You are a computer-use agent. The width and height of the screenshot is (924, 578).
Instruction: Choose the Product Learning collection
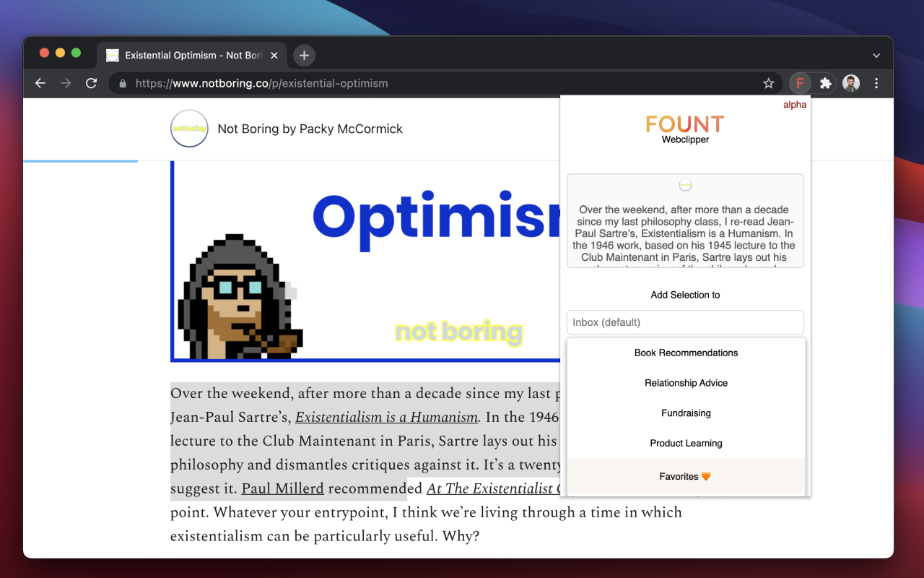tap(686, 444)
